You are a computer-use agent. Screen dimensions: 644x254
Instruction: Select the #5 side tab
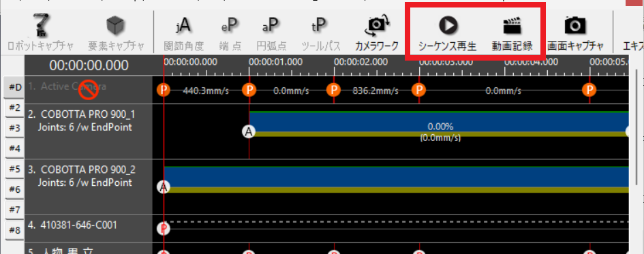pos(14,169)
